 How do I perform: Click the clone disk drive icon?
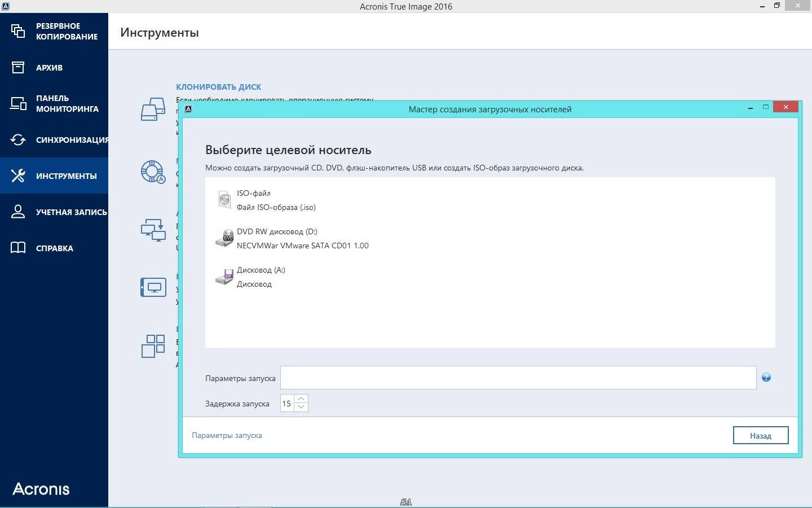(x=153, y=109)
